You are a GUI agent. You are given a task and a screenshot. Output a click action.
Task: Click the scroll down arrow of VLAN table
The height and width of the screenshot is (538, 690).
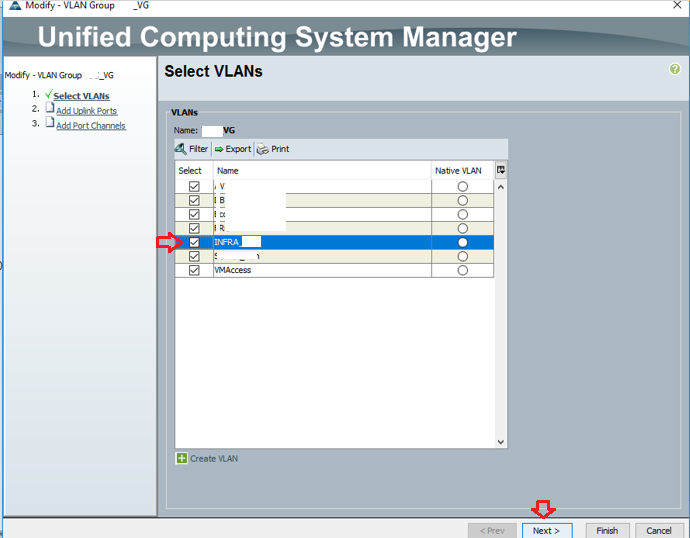click(x=500, y=442)
